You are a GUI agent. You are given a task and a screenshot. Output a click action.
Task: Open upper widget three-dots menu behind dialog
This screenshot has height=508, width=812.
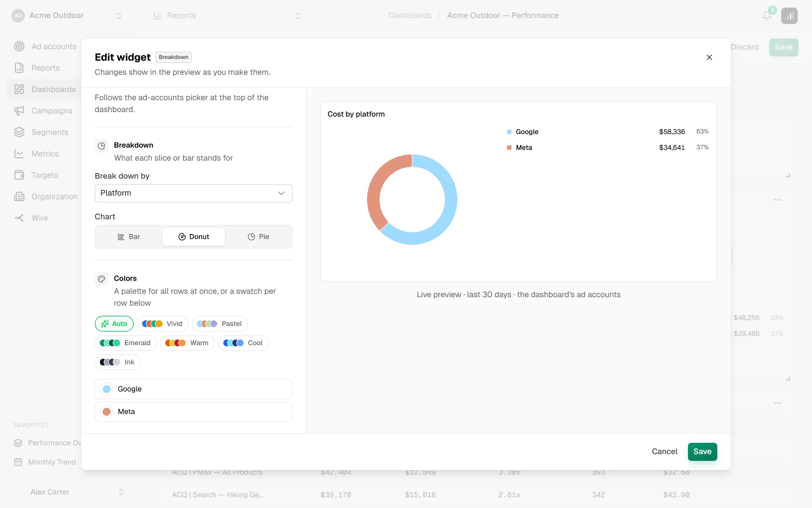(777, 200)
